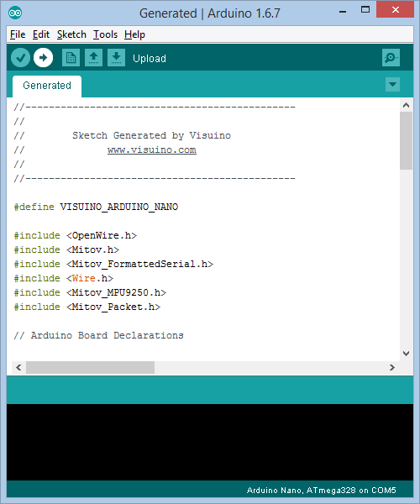This screenshot has width=420, height=504.
Task: Click the vertical scrollbar down arrow
Action: point(407,354)
